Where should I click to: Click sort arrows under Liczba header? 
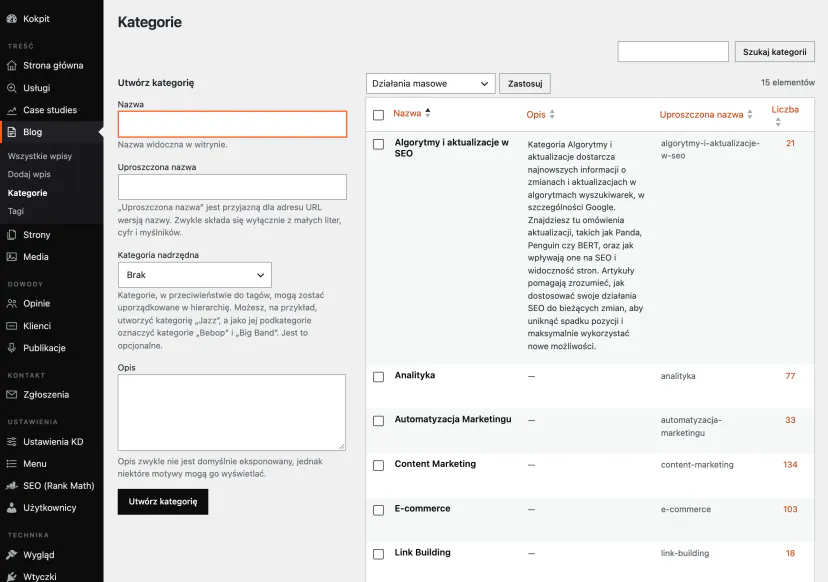point(778,122)
